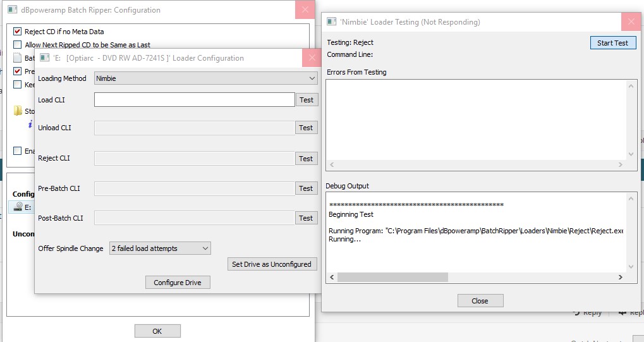Click Set Drive as Unconfigured
Image resolution: width=644 pixels, height=342 pixels.
(271, 264)
